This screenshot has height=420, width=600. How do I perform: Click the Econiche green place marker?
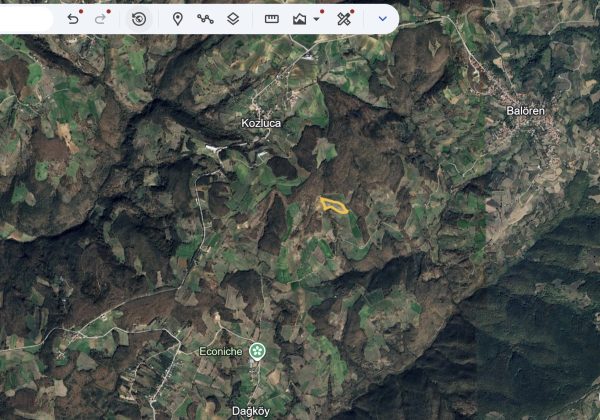pyautogui.click(x=257, y=352)
